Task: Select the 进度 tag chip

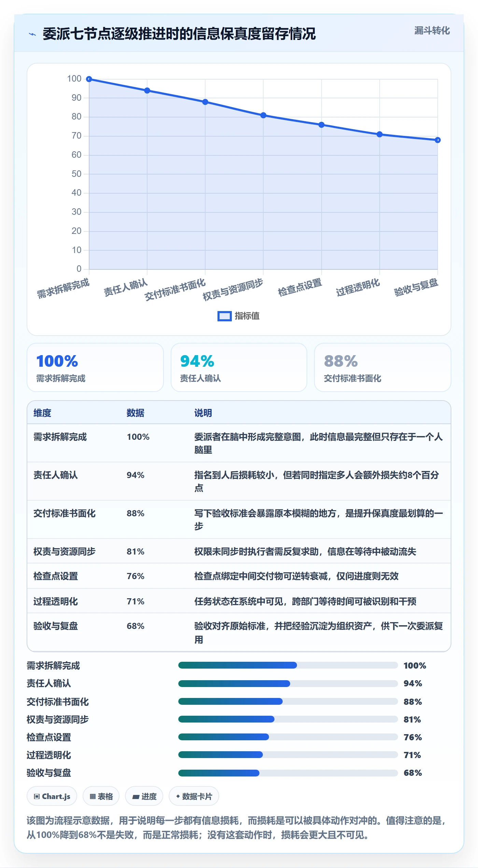Action: pyautogui.click(x=144, y=796)
